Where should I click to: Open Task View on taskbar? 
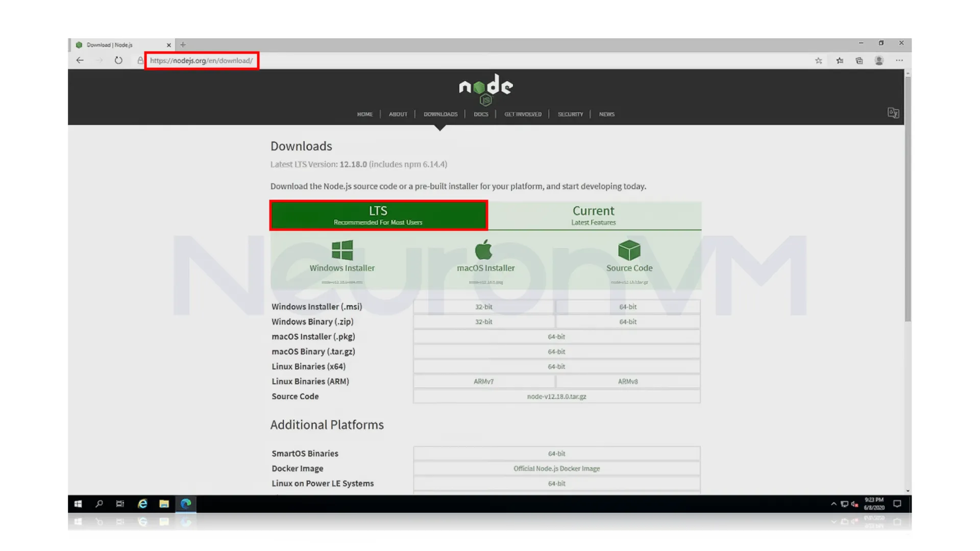pos(120,504)
